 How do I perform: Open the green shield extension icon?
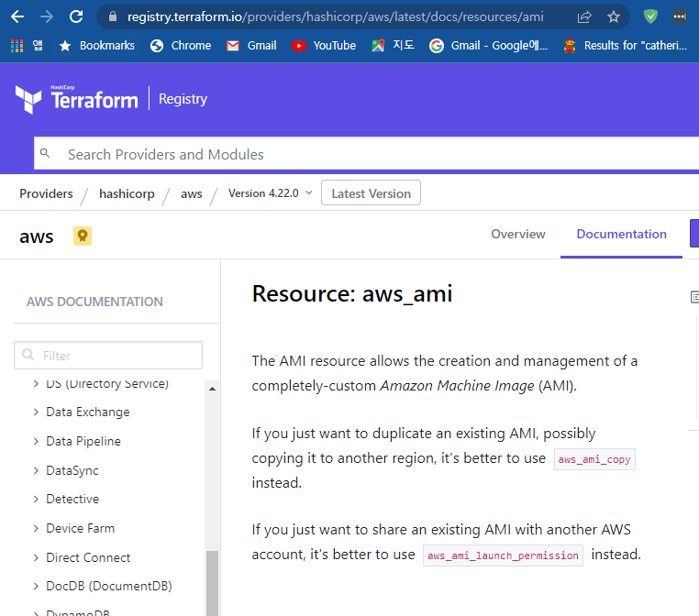[x=651, y=16]
